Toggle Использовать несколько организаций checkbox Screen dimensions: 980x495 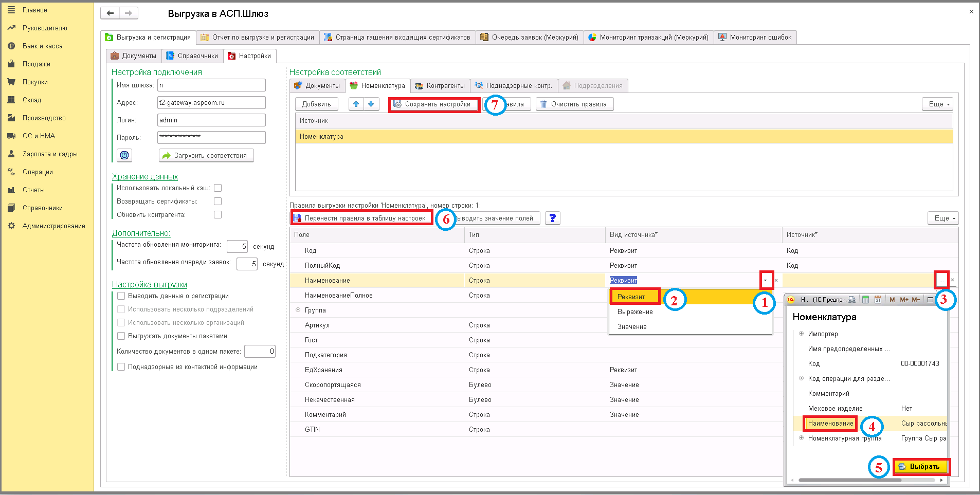[x=121, y=323]
